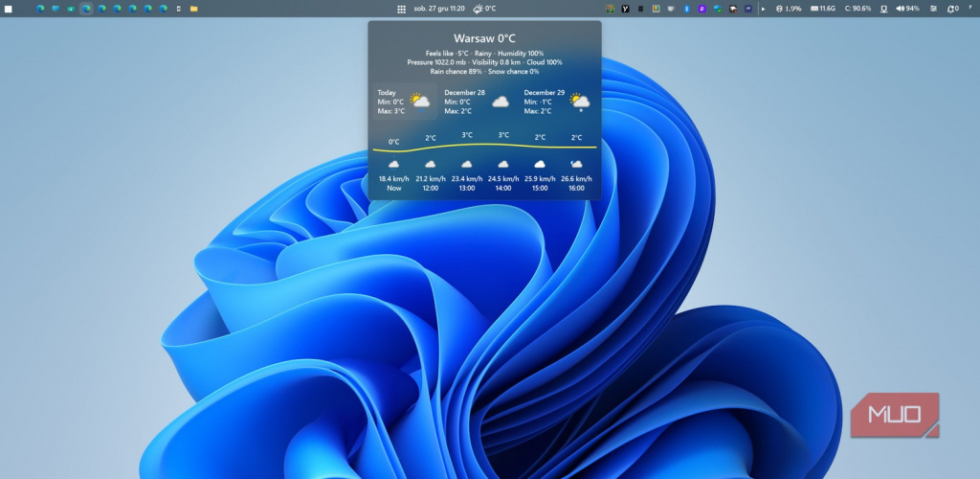Click the cloud icon above 18.4 km/h
This screenshot has height=479, width=980.
pos(393,165)
